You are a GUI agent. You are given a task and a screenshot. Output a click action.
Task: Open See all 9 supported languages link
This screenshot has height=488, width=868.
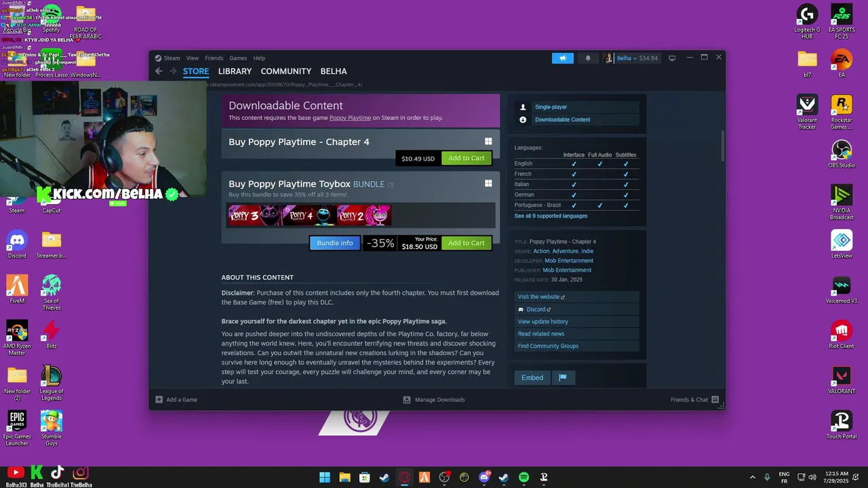click(x=551, y=216)
